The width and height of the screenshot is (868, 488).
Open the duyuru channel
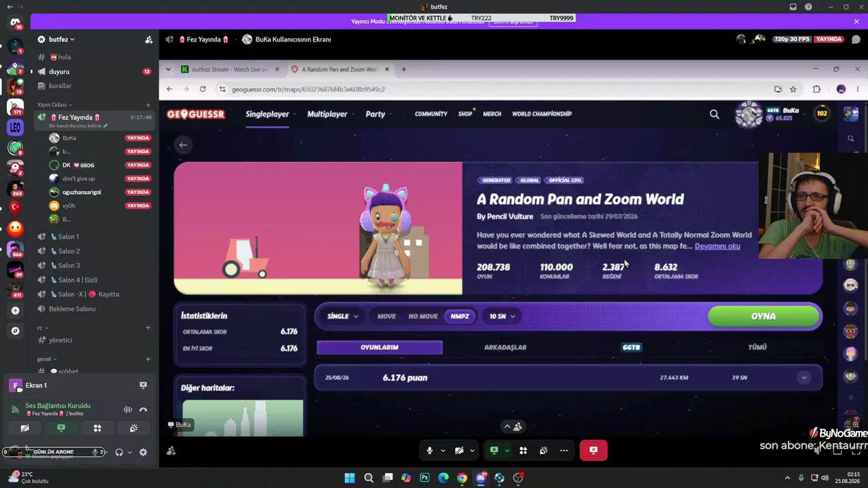click(x=59, y=71)
